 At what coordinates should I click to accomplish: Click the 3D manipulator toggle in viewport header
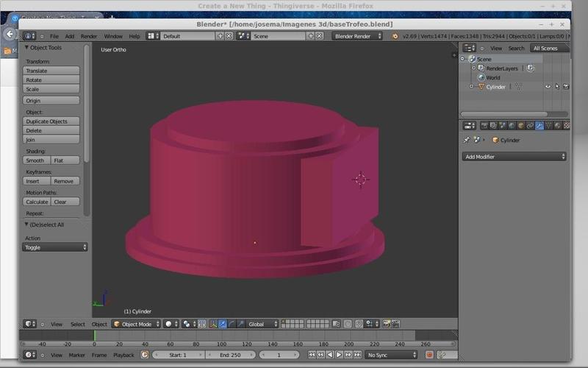point(212,324)
